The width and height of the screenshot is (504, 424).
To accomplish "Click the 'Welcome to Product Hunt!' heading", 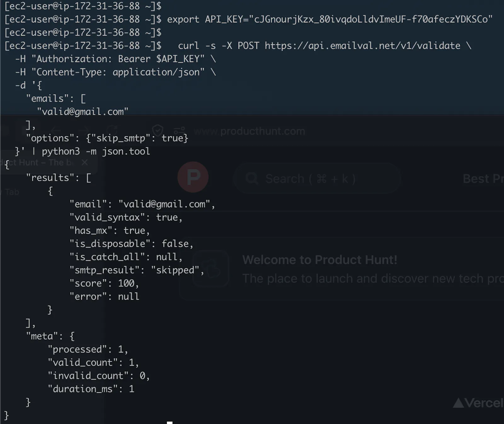I will tap(320, 260).
